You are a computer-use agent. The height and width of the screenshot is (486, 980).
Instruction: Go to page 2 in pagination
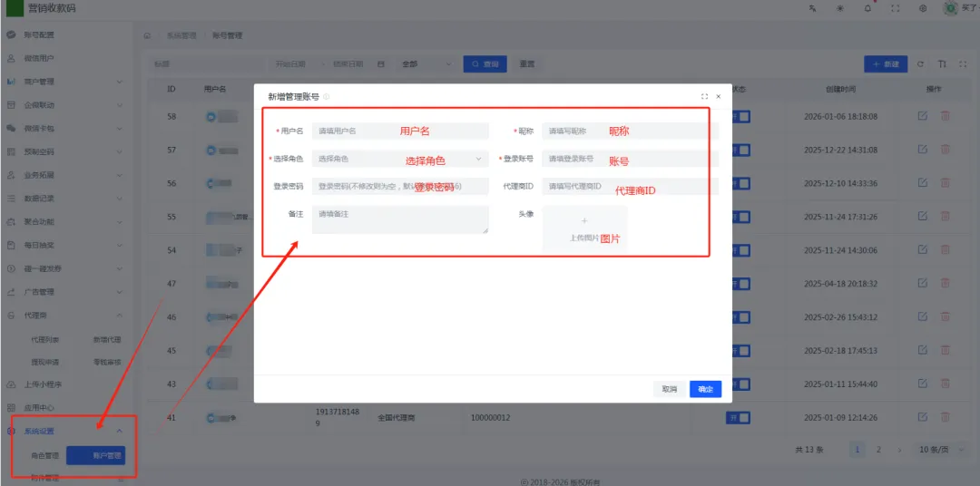(x=878, y=449)
